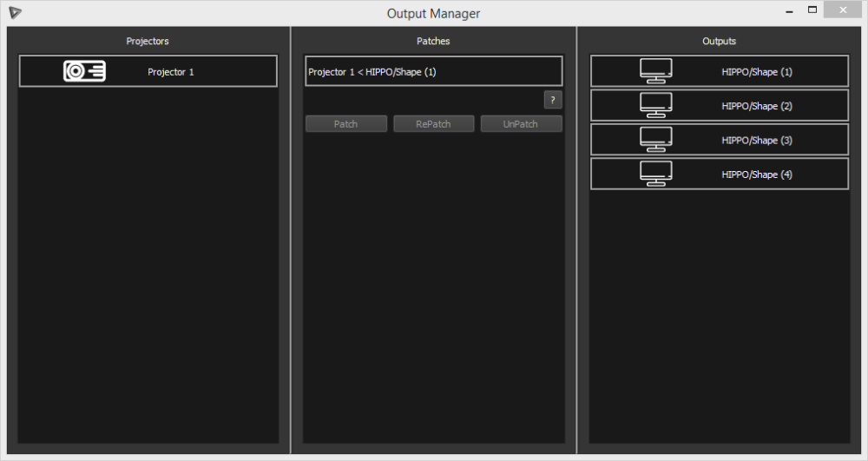This screenshot has width=868, height=461.
Task: Select patch entry Projector 1 < HIPPO/Shape (1)
Action: tap(433, 71)
